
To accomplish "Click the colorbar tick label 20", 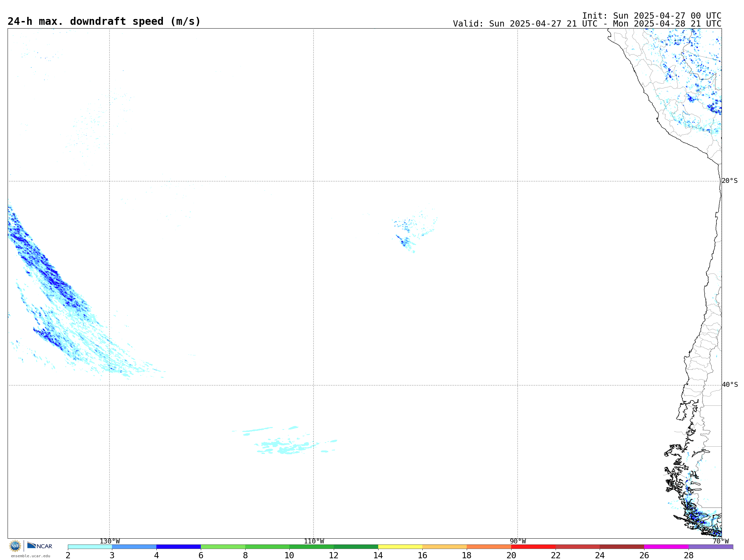I will point(511,556).
